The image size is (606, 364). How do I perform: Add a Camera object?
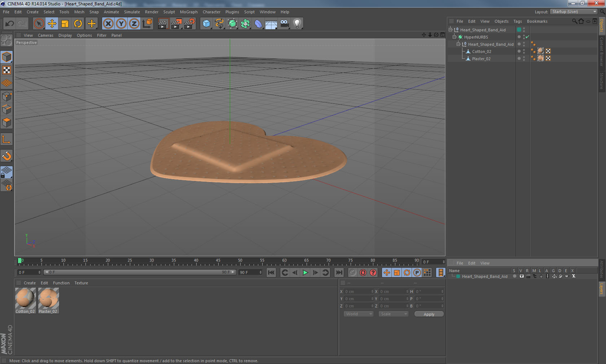tap(284, 24)
